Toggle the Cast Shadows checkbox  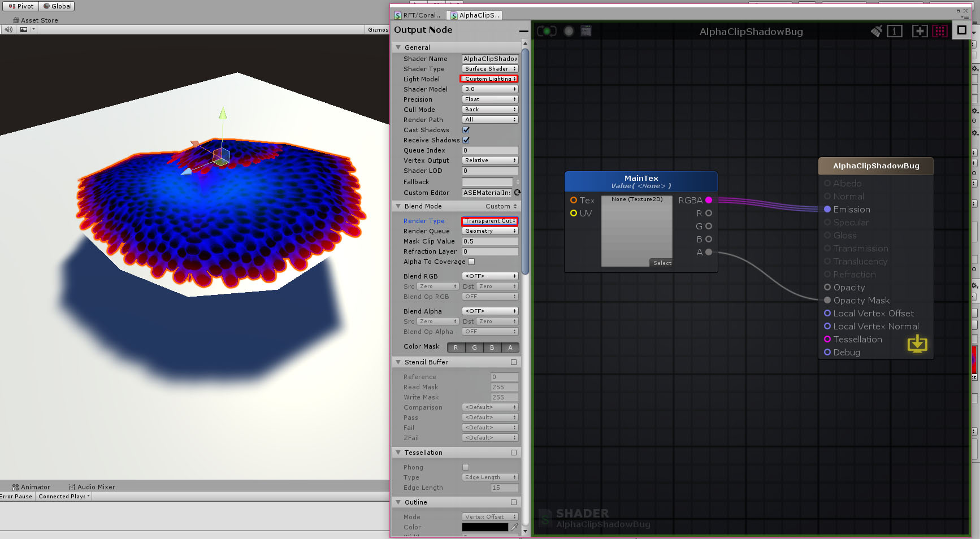pos(466,130)
